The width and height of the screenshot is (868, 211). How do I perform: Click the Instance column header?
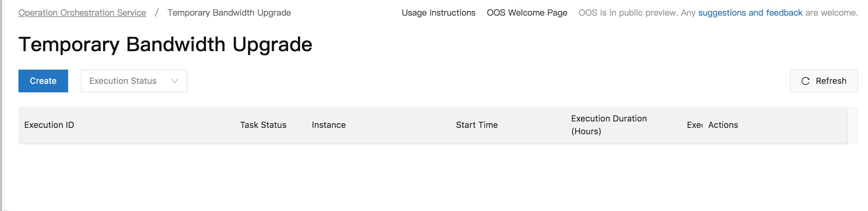point(328,125)
